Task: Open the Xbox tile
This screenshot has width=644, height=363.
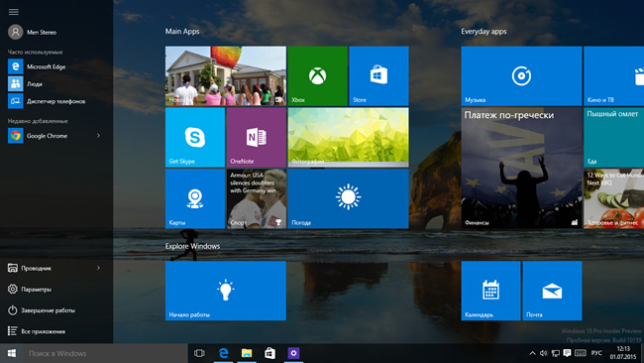Action: [317, 76]
